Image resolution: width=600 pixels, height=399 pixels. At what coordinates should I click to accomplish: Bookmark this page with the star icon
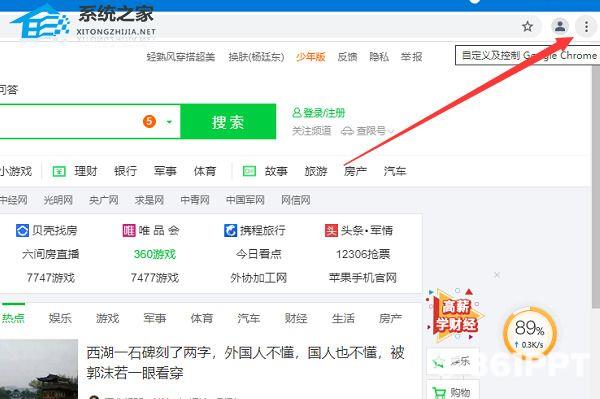tap(528, 26)
